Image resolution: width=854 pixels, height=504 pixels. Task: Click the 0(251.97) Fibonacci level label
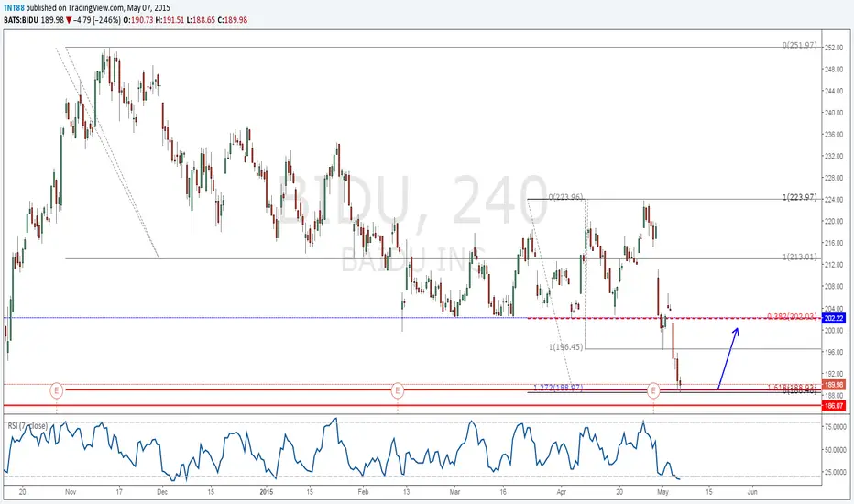point(800,45)
